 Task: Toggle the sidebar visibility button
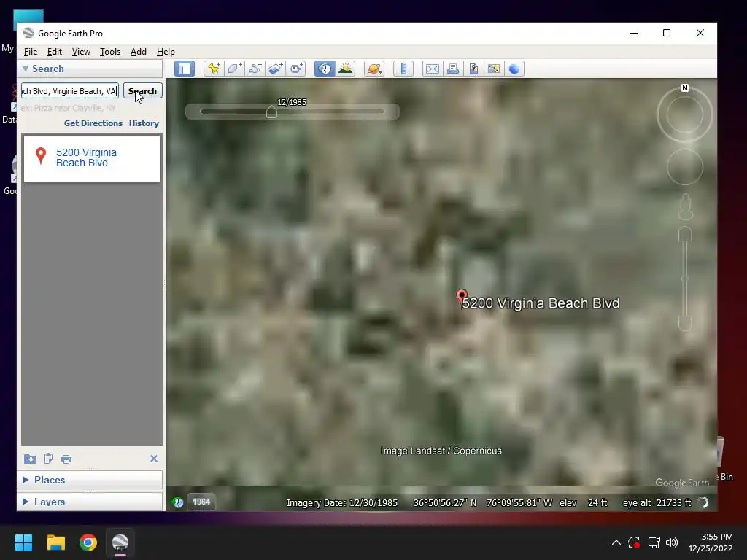[x=185, y=69]
